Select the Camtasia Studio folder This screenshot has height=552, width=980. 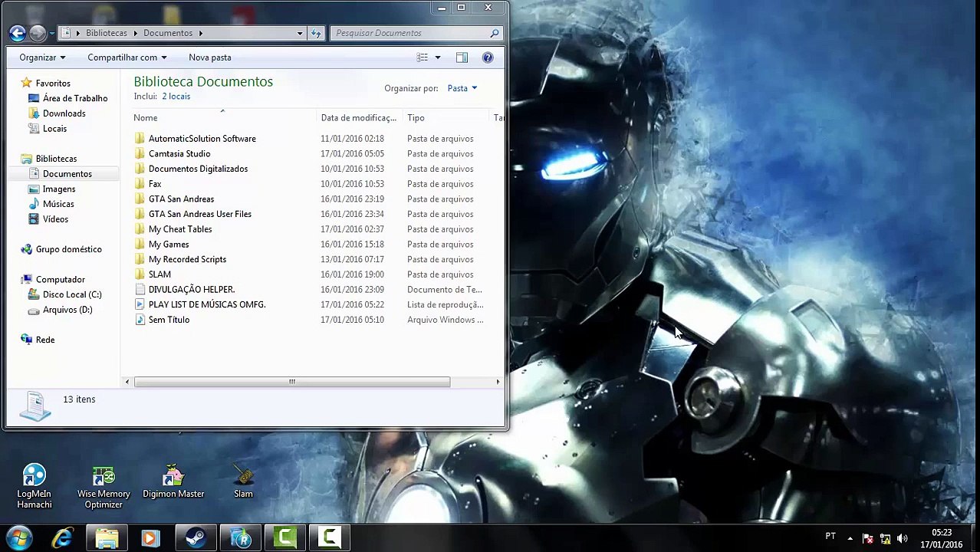(179, 154)
